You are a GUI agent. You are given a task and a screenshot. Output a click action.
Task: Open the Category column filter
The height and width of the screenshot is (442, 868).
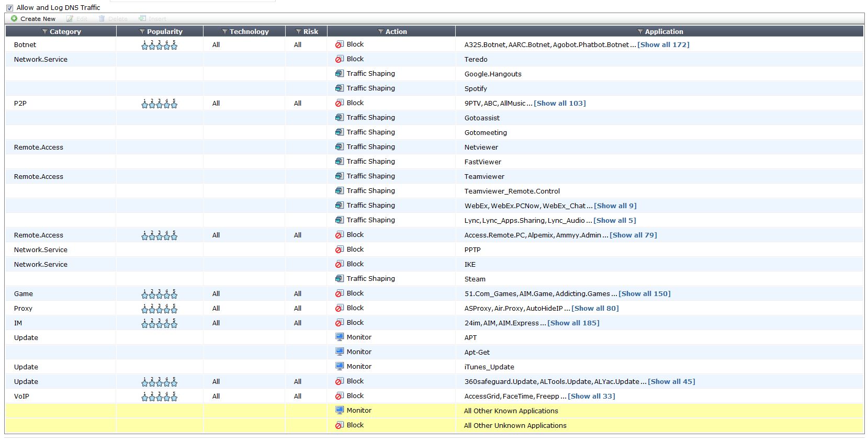[45, 32]
